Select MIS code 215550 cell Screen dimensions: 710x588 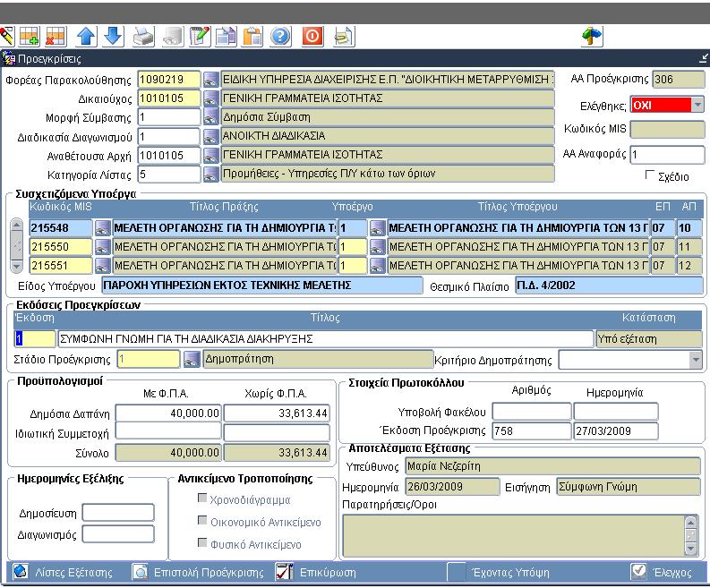[x=61, y=247]
